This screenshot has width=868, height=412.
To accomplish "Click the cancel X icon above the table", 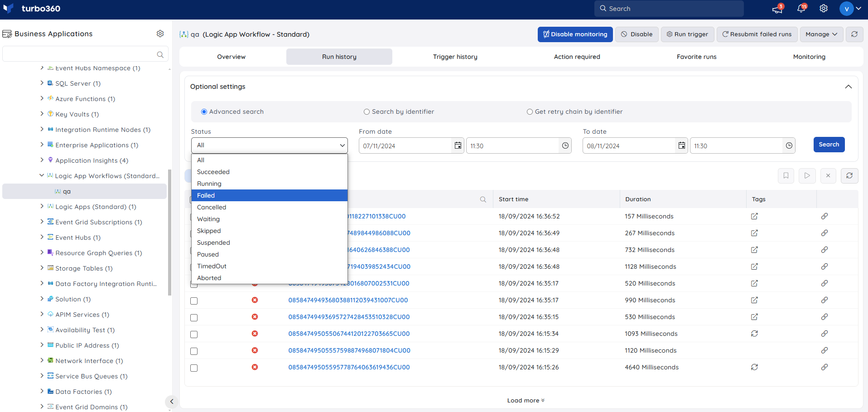I will [x=828, y=176].
